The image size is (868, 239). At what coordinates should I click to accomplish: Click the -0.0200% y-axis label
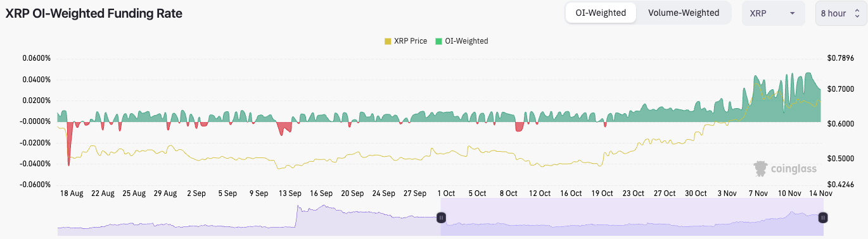(35, 143)
